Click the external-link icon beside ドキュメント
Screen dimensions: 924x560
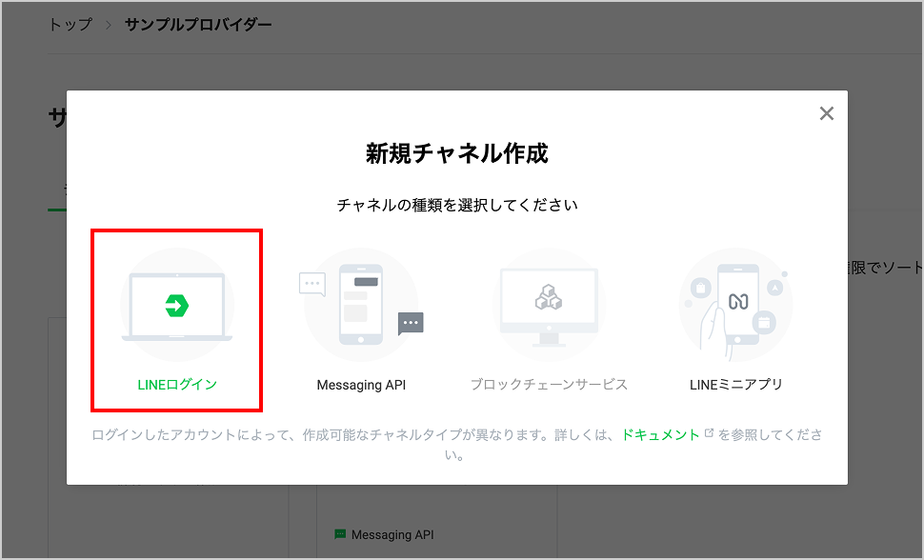click(709, 433)
